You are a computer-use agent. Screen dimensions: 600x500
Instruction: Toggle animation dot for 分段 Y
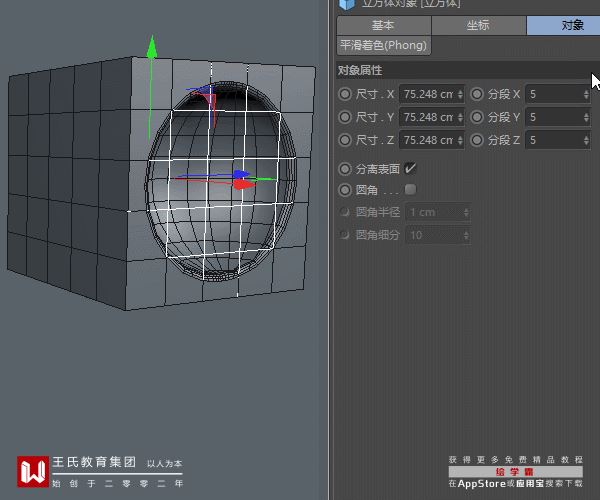click(477, 117)
